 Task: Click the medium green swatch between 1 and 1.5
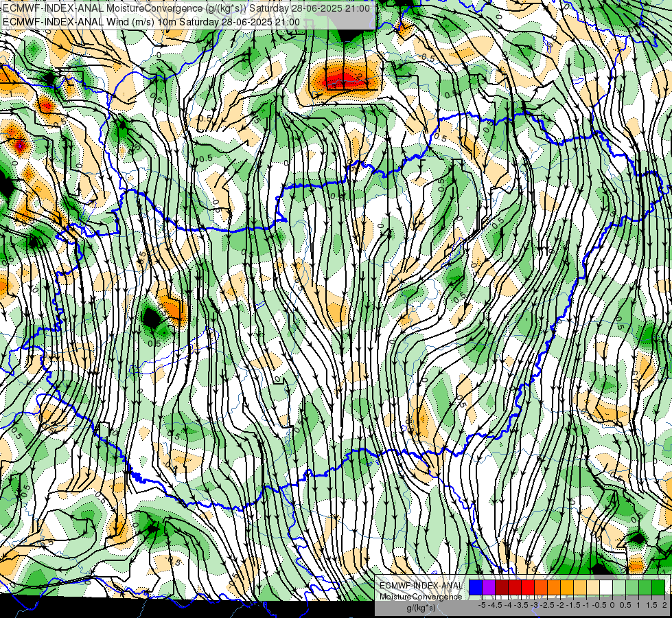click(x=645, y=587)
